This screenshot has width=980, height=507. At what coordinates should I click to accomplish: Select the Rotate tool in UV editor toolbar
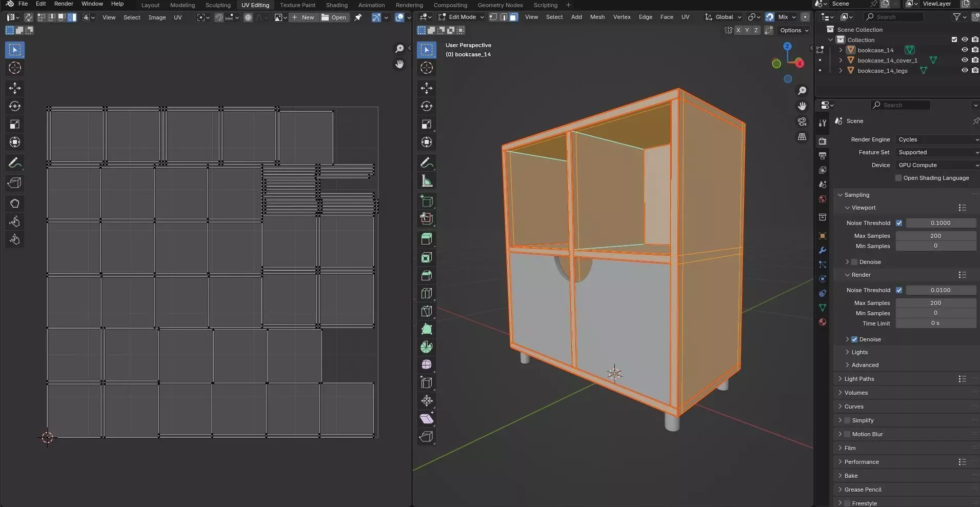(x=15, y=106)
